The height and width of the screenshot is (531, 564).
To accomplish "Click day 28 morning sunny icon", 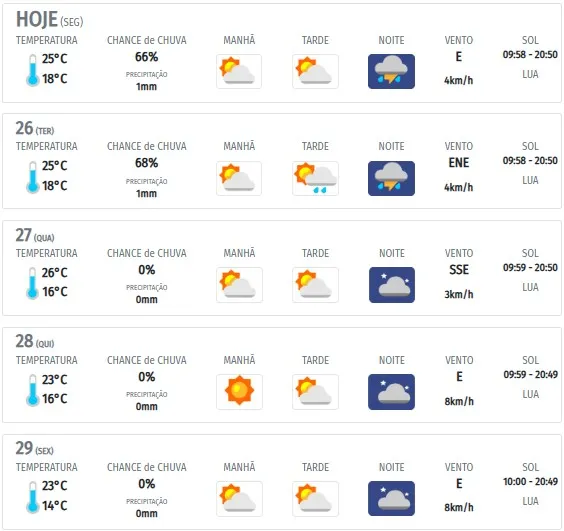I will (239, 391).
